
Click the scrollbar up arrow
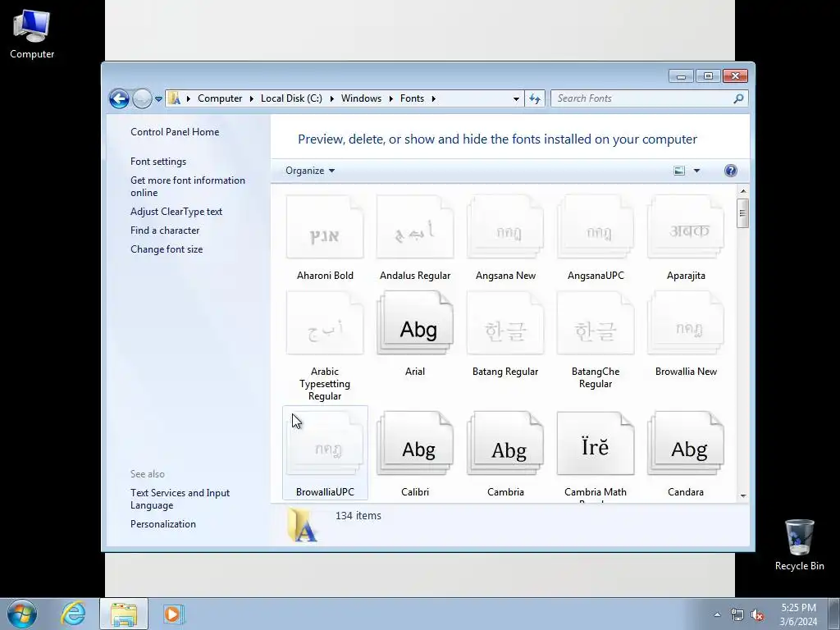(743, 190)
